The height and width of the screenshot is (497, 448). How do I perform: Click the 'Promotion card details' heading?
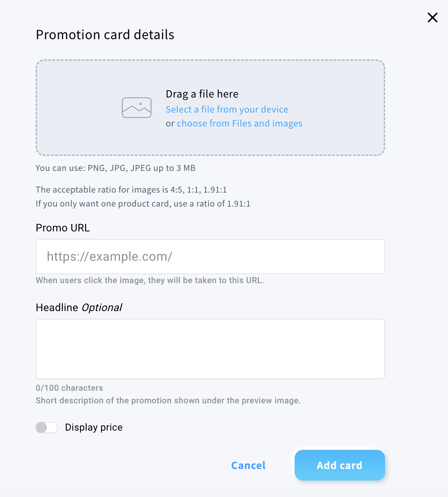(105, 35)
